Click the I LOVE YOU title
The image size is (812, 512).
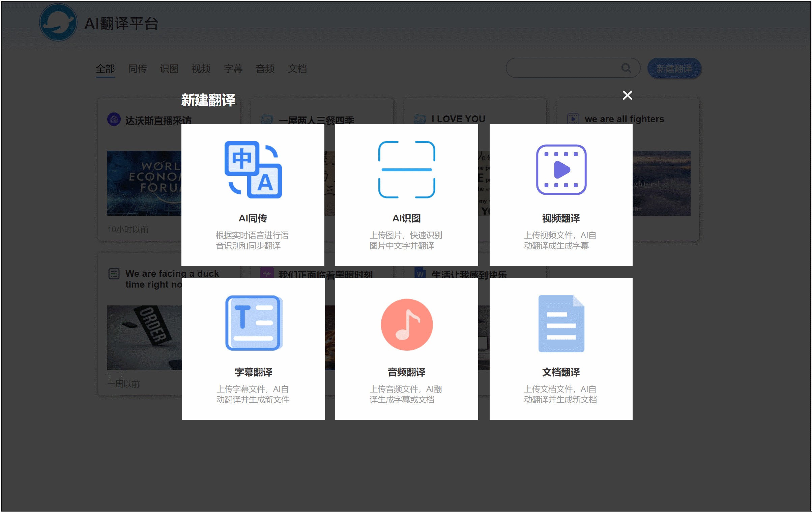[458, 119]
